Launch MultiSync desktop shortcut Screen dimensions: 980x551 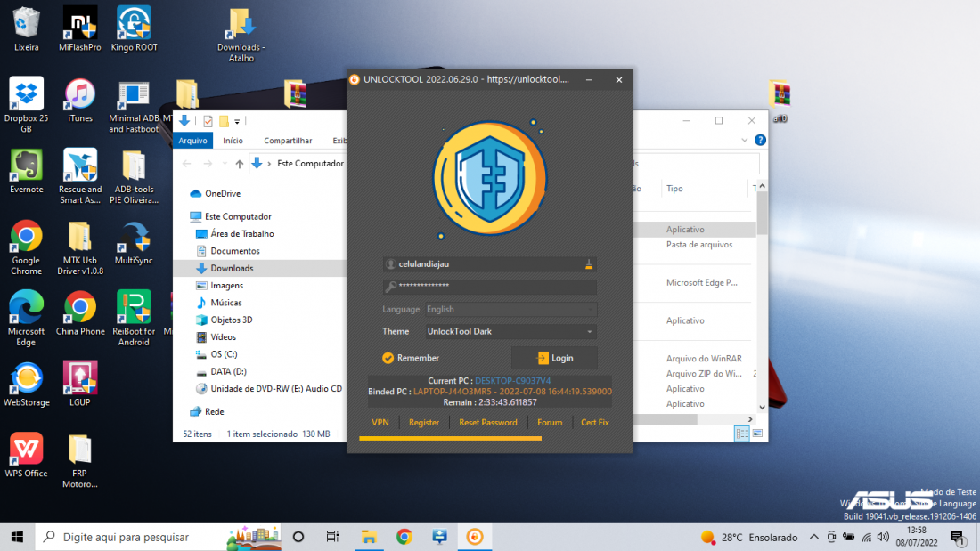pyautogui.click(x=134, y=243)
